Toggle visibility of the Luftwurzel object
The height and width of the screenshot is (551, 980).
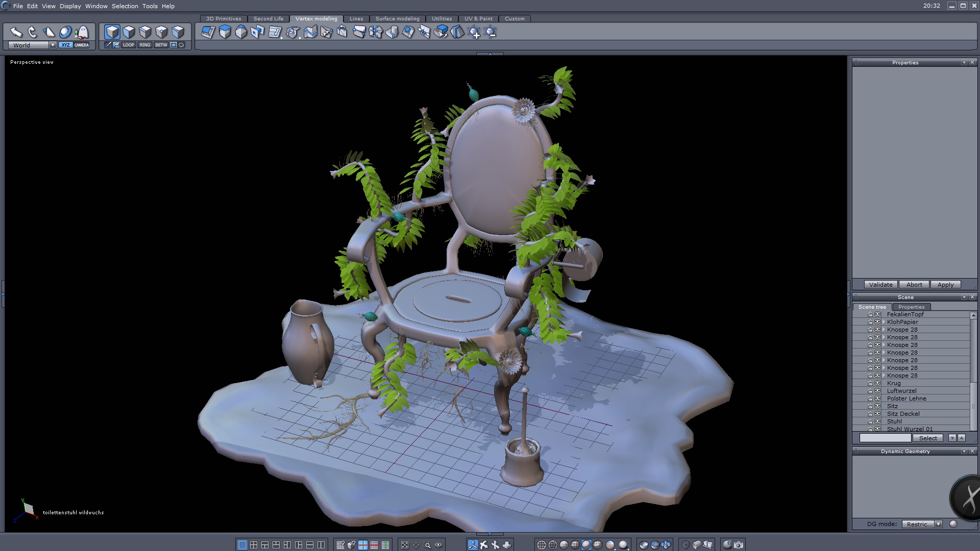[877, 391]
